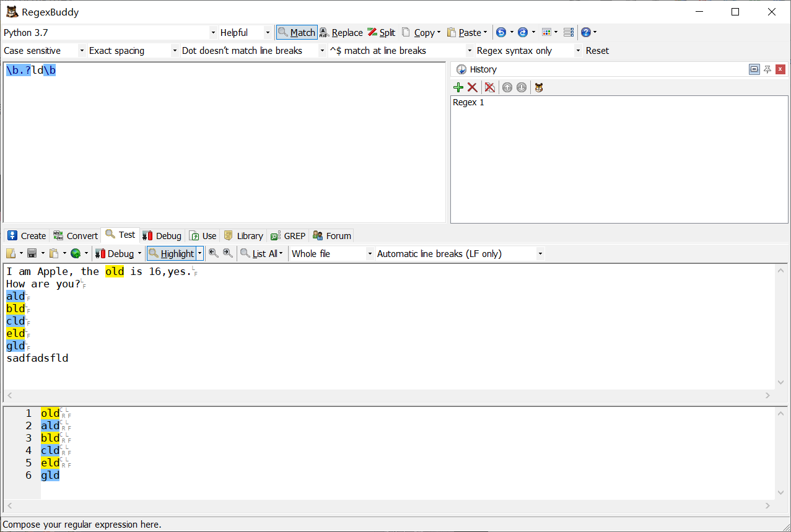Close the History panel with red X
The height and width of the screenshot is (532, 791).
(x=780, y=69)
